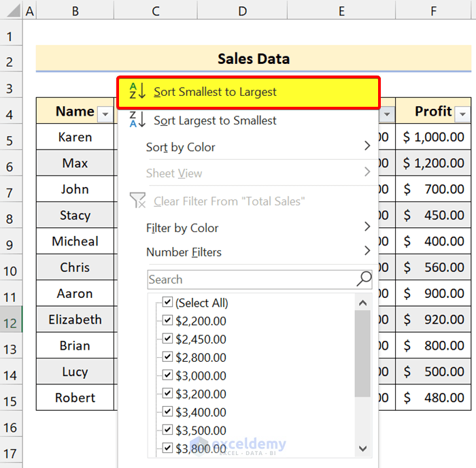Click the select-all corner triangle of sheet
The width and height of the screenshot is (476, 468).
[11, 10]
